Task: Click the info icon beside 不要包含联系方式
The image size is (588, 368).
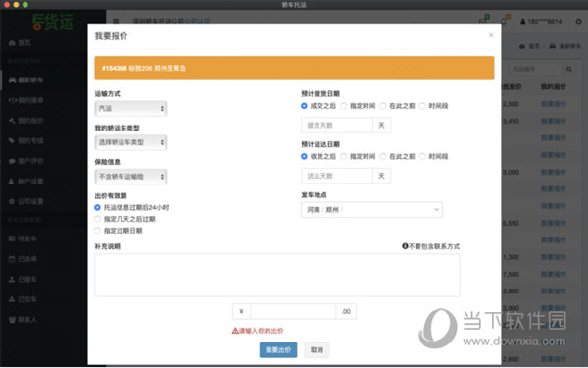Action: click(405, 246)
